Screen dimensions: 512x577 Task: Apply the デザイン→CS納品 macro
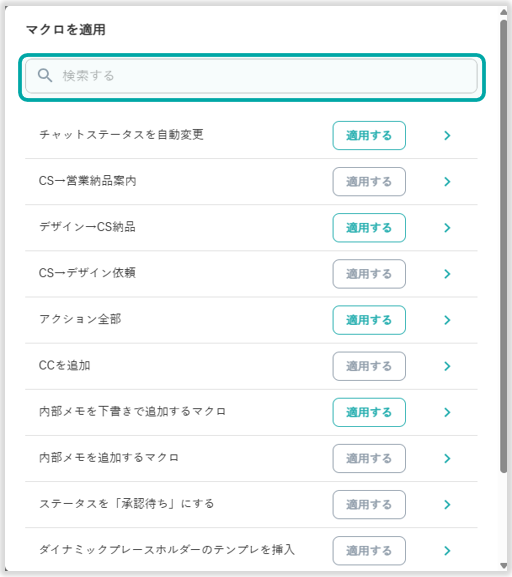pos(369,228)
